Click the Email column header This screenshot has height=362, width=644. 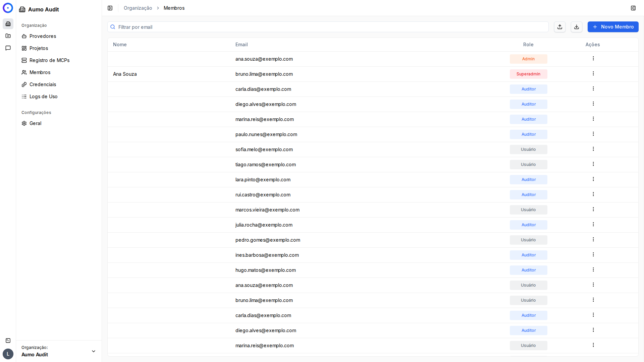241,45
